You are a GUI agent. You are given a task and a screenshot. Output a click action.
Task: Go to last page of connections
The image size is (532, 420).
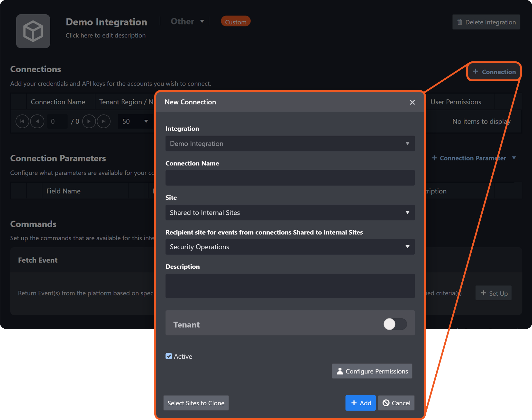click(x=104, y=121)
